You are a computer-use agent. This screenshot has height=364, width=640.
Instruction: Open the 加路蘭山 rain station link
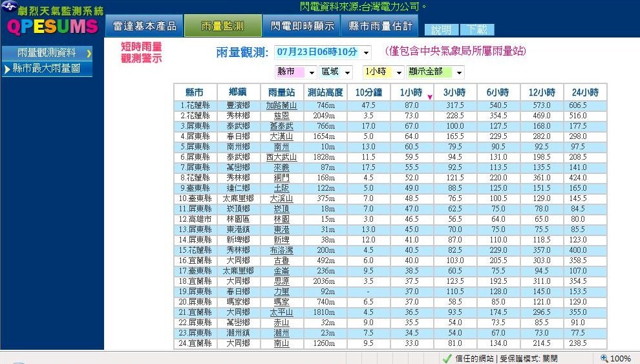(281, 105)
